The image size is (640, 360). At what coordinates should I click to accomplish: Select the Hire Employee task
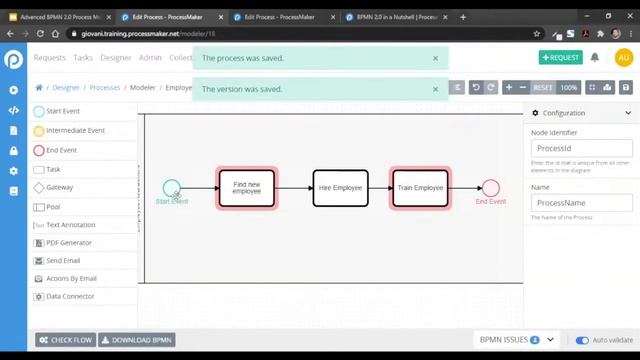tap(340, 188)
